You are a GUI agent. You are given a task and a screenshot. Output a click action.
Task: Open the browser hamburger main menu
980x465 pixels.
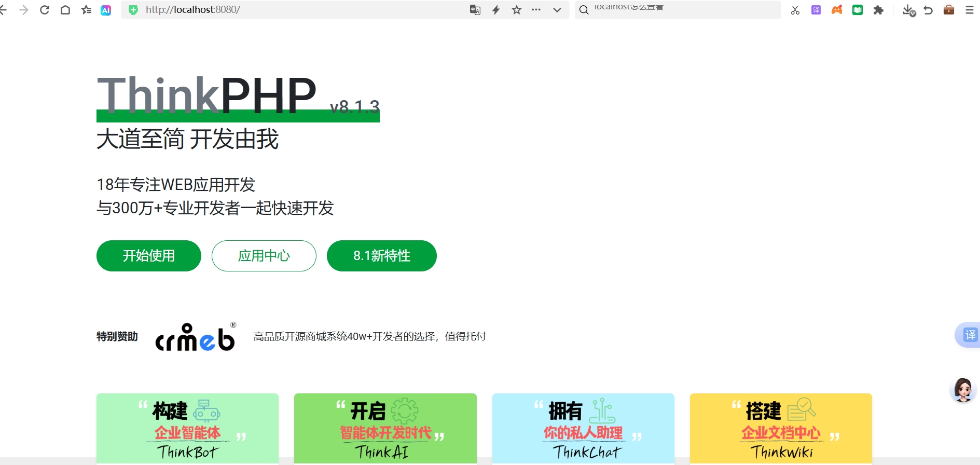(970, 10)
